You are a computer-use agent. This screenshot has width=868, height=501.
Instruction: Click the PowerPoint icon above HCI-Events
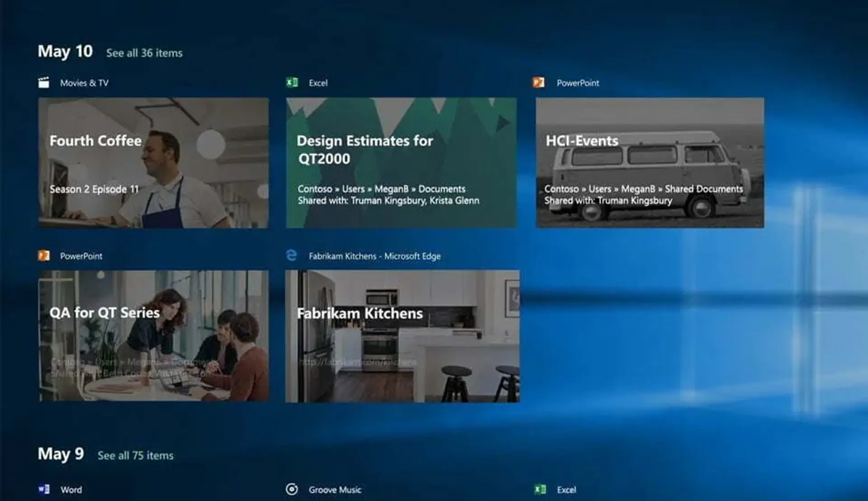pos(538,83)
